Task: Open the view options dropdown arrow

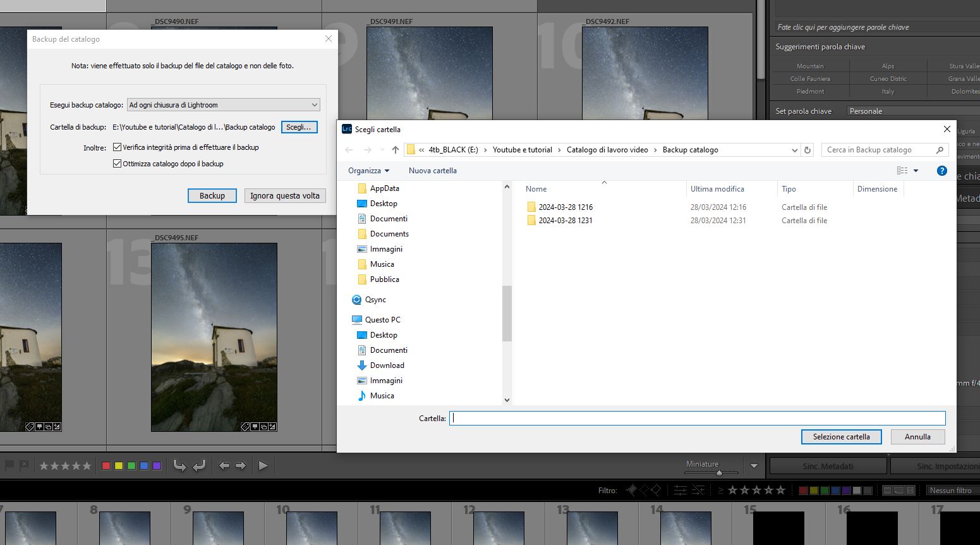Action: [916, 171]
